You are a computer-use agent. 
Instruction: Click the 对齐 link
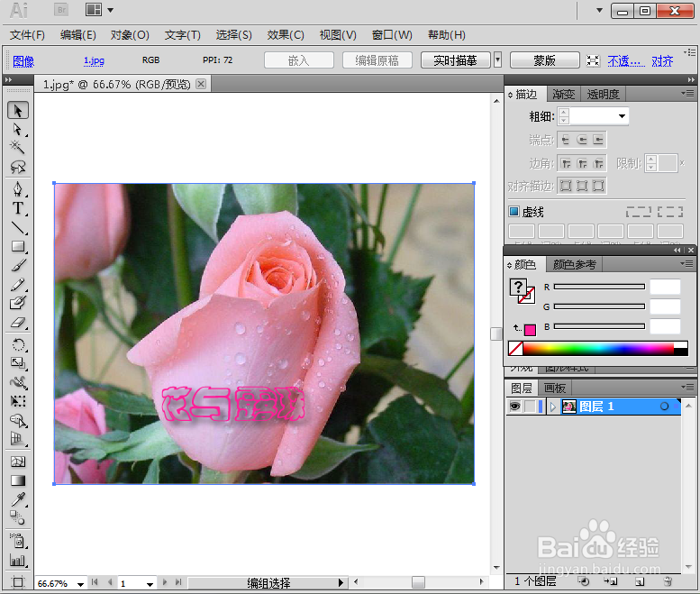[x=662, y=60]
